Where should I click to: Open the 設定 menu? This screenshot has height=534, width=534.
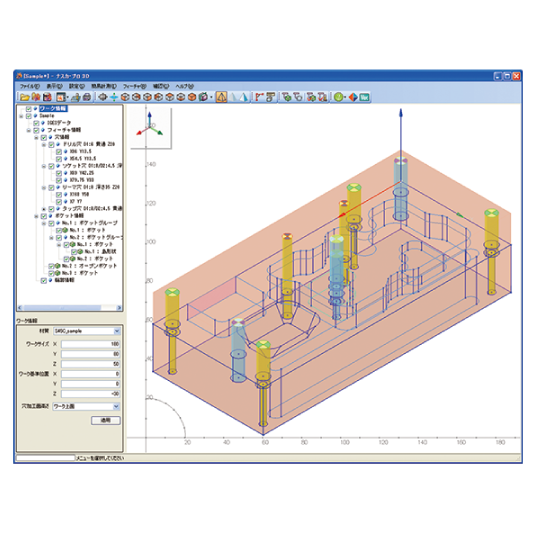[77, 86]
